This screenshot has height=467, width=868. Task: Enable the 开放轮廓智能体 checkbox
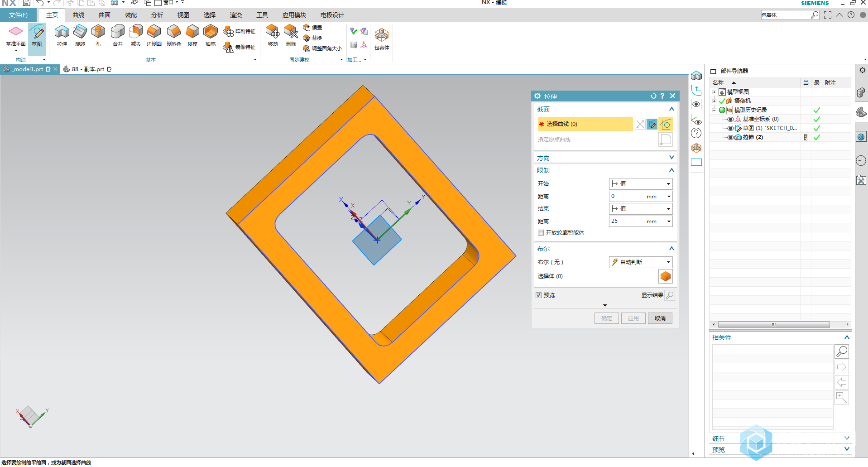(541, 233)
